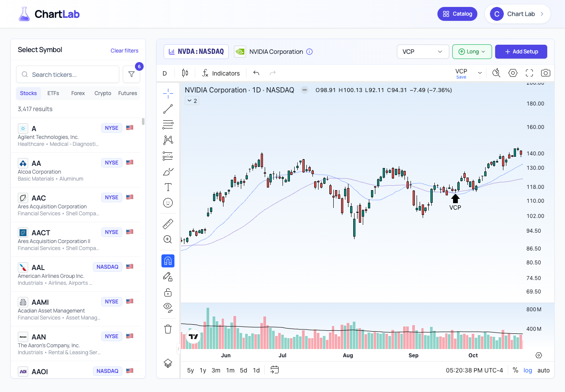Open the Long direction dropdown
This screenshot has height=392, width=565.
tap(472, 52)
